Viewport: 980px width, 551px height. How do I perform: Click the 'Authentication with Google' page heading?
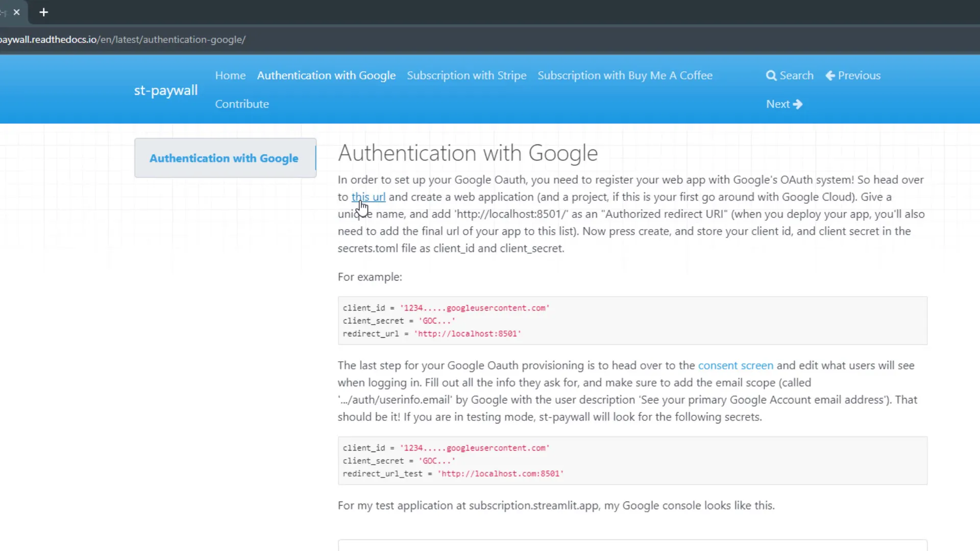click(x=468, y=153)
